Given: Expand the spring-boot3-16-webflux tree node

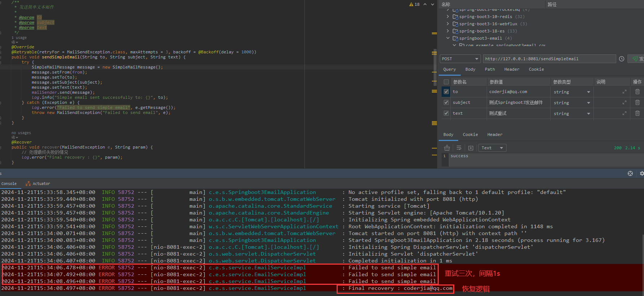Looking at the screenshot, I should coord(448,24).
